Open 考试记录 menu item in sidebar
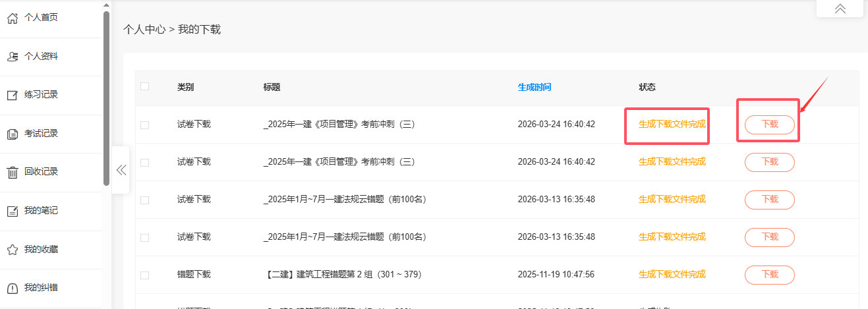The width and height of the screenshot is (868, 309). 41,134
